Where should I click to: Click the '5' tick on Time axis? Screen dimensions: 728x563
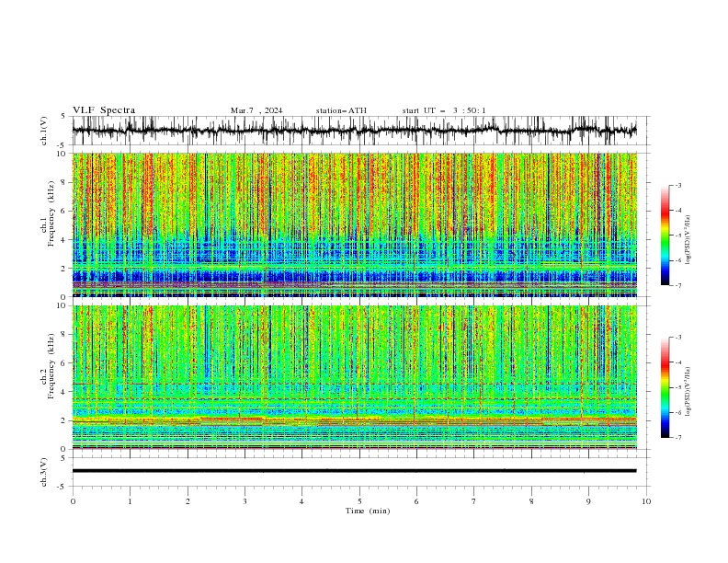[359, 501]
